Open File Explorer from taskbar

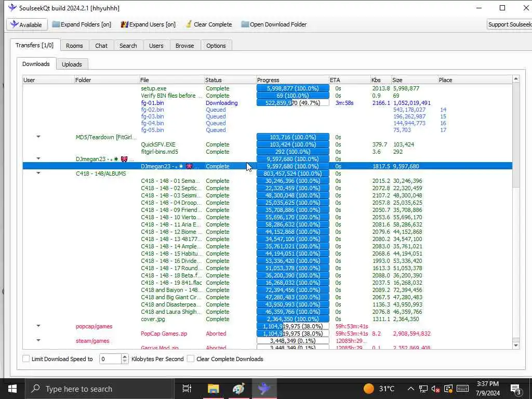coord(214,389)
